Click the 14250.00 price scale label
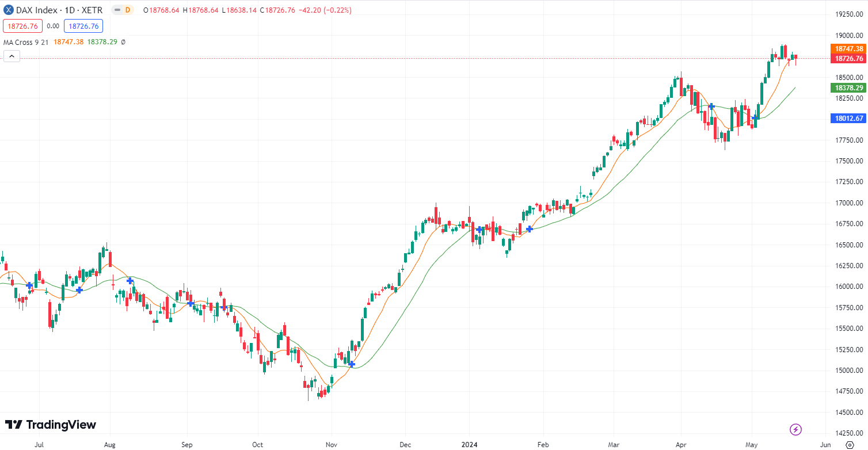 click(x=849, y=433)
